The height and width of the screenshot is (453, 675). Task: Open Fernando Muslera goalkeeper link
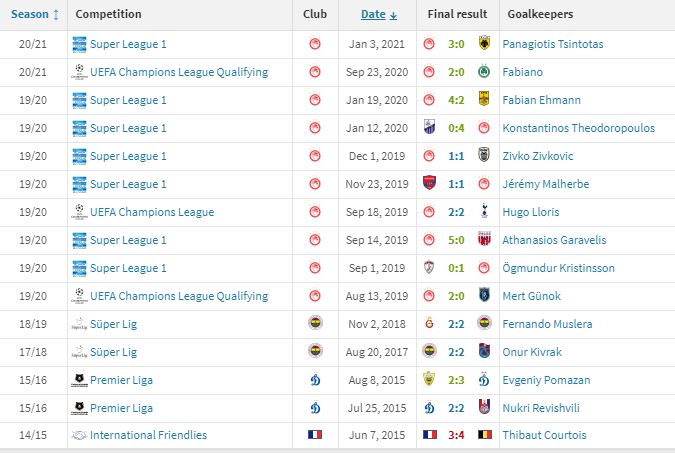(547, 324)
